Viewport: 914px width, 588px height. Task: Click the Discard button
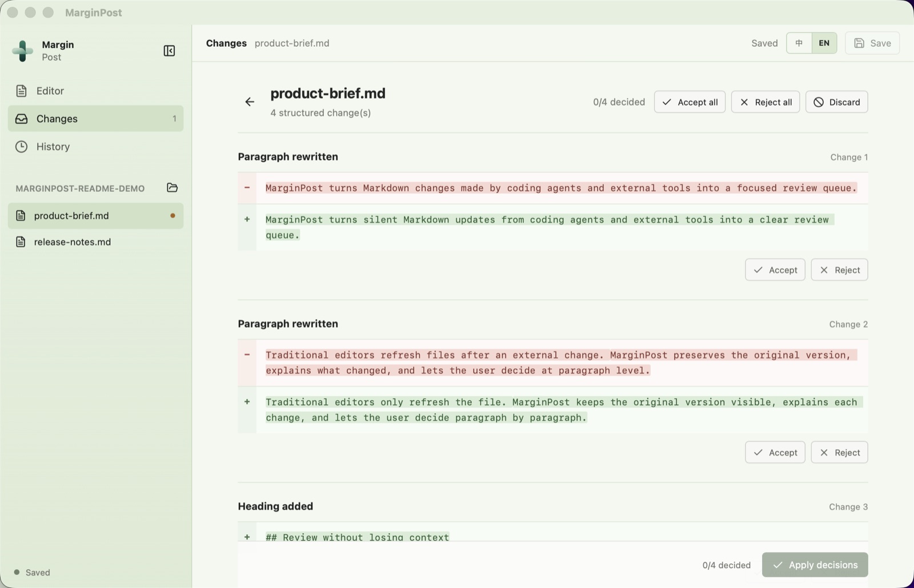(x=837, y=102)
